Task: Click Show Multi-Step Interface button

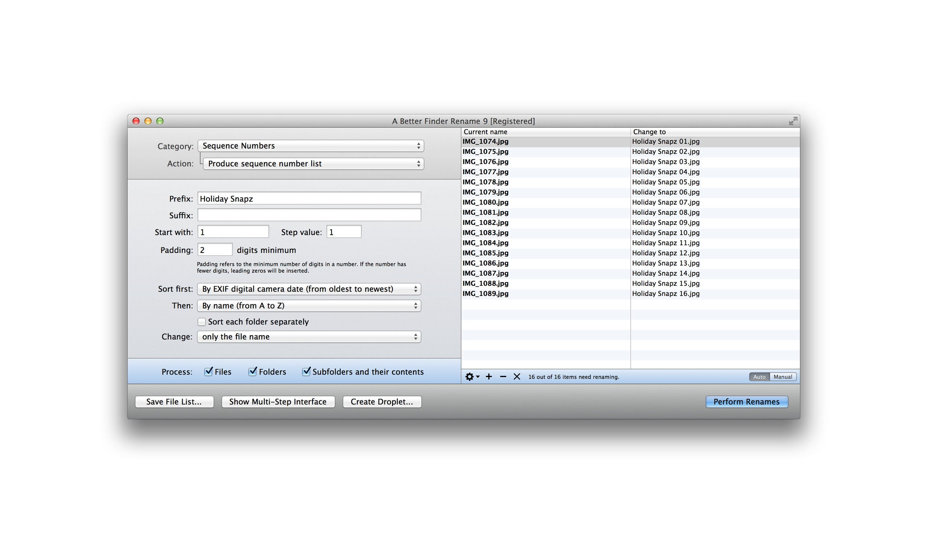Action: tap(278, 402)
